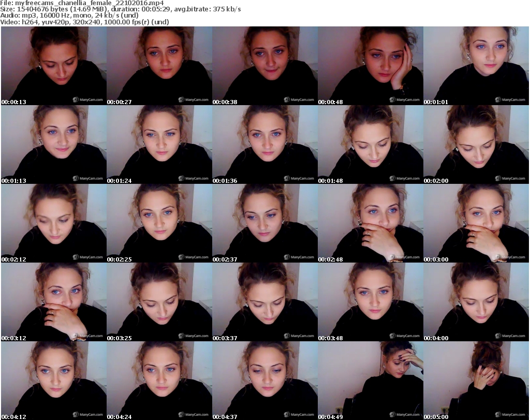530x420 pixels.
Task: Select the thumbnail timestamped 00:02:00
Action: [476, 144]
